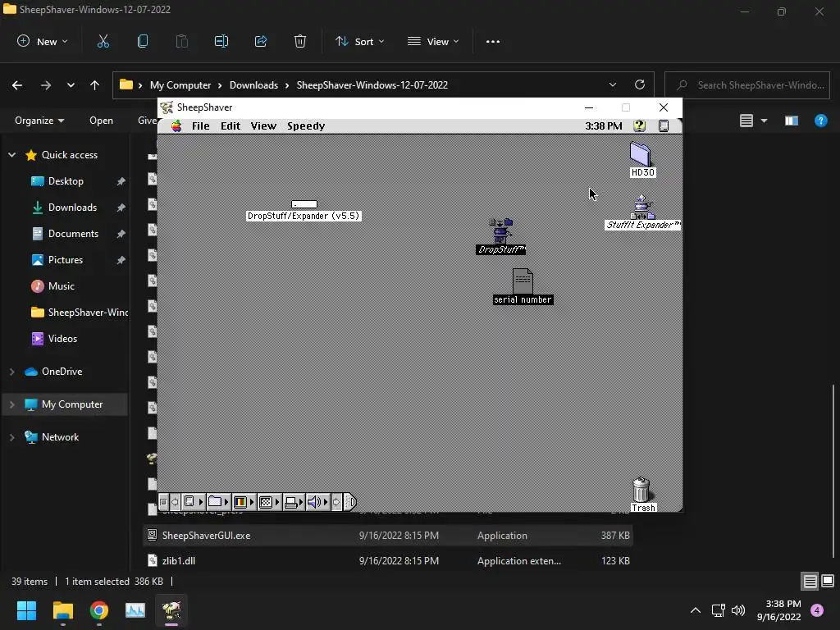Open the Organize menu in Explorer
Viewport: 840px width, 630px height.
pyautogui.click(x=39, y=121)
